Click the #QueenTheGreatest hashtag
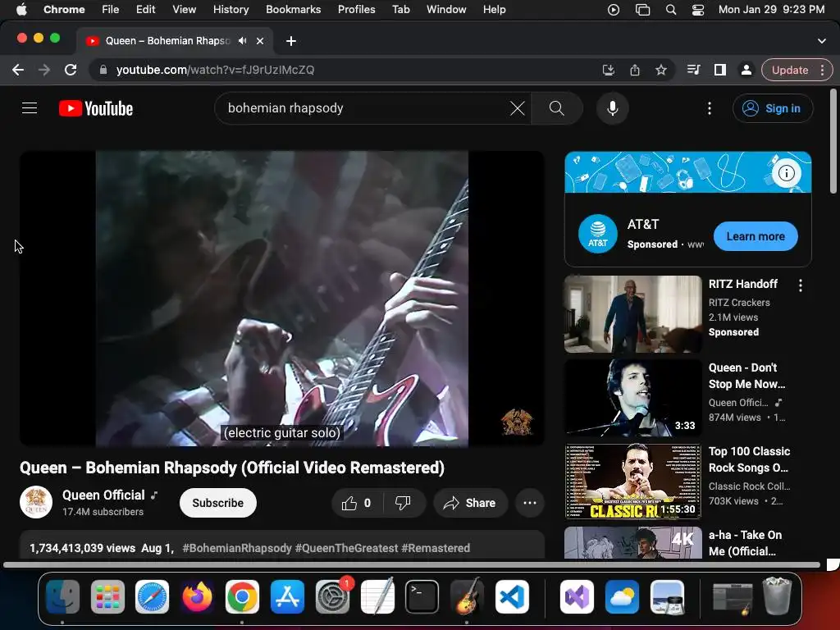 pos(347,548)
